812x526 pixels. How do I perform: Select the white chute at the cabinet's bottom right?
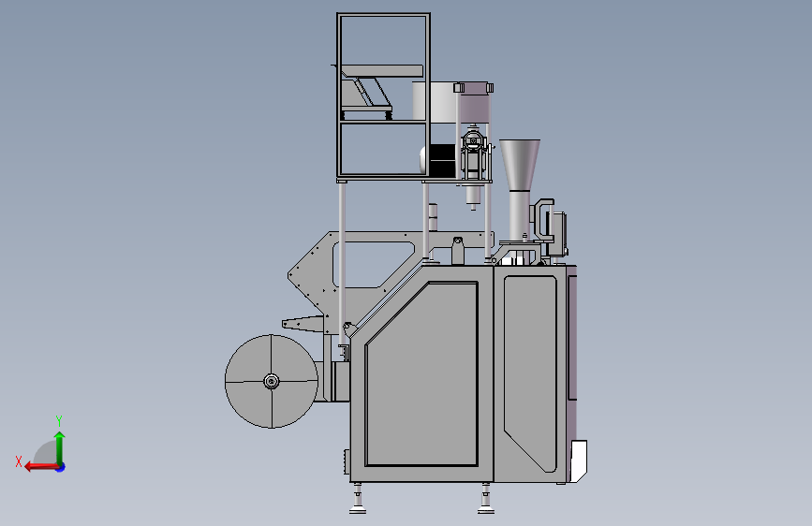(x=579, y=460)
